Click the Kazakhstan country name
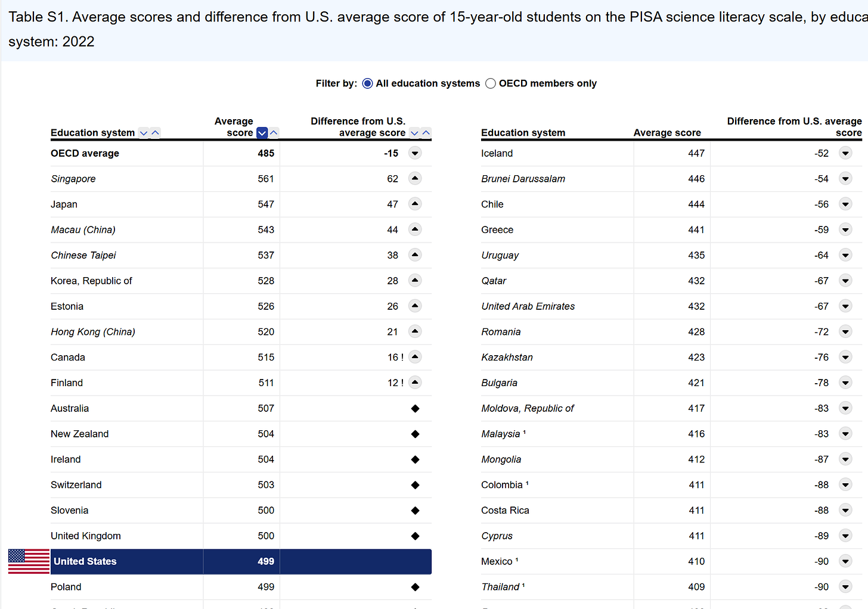The image size is (868, 609). [x=507, y=358]
